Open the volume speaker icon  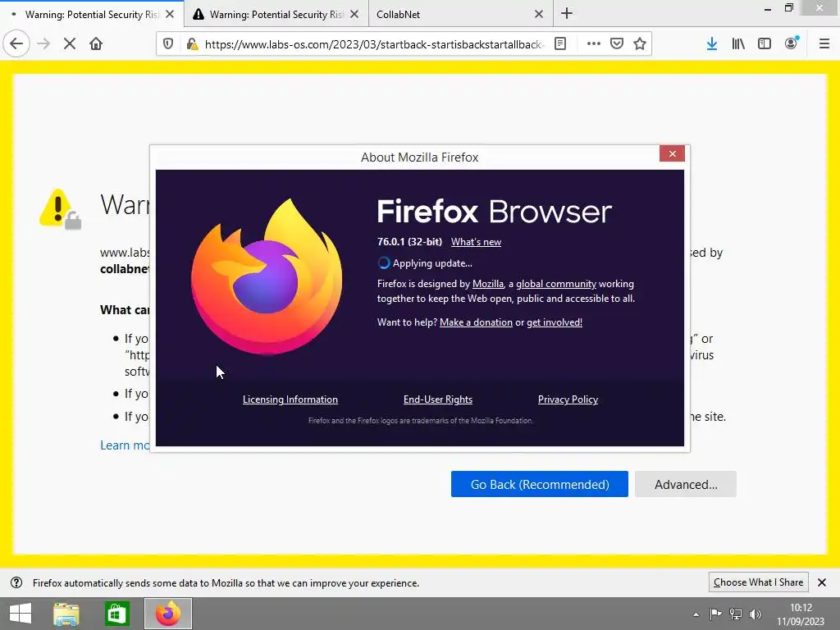click(x=756, y=614)
